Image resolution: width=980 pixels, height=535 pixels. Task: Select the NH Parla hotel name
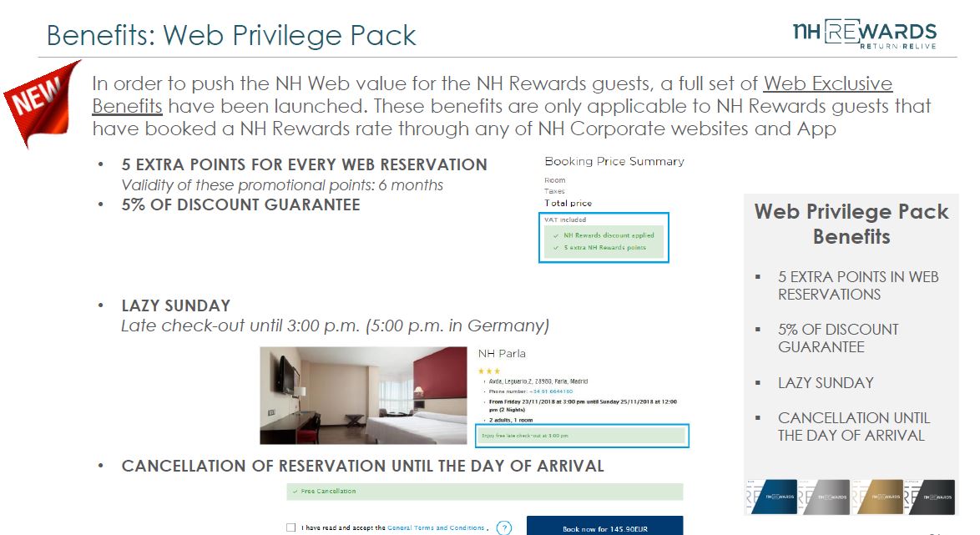click(502, 354)
